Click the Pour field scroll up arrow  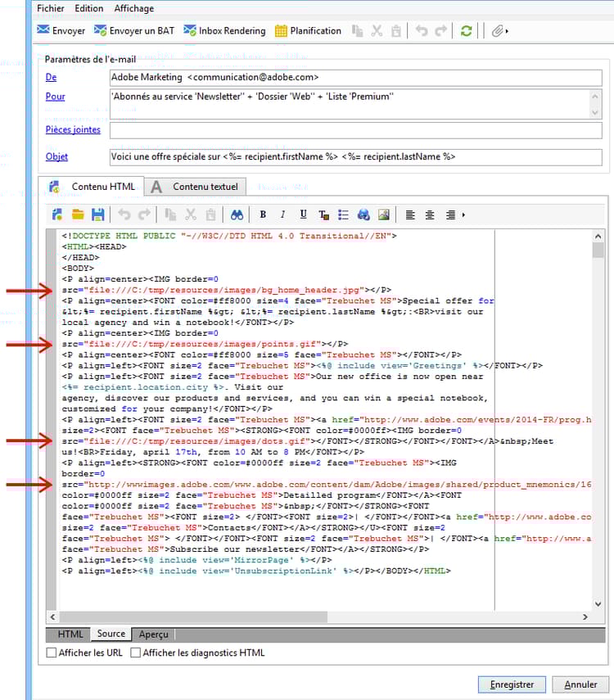pyautogui.click(x=595, y=97)
